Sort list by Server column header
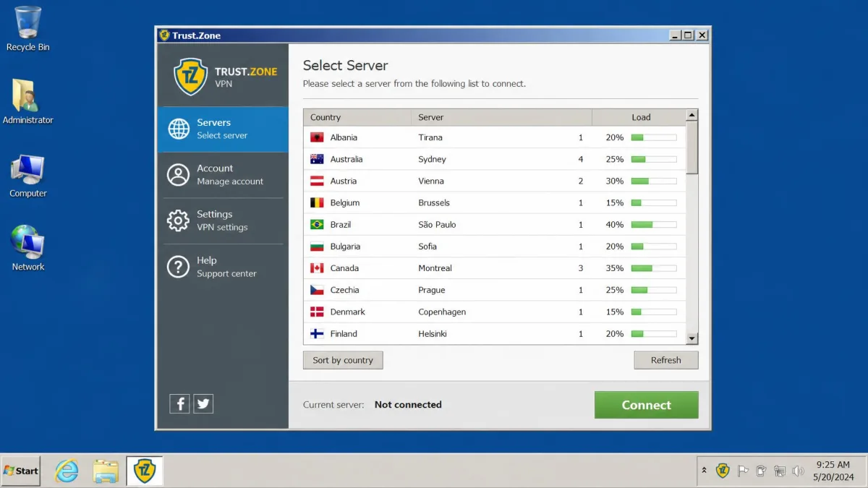868x488 pixels. point(501,117)
